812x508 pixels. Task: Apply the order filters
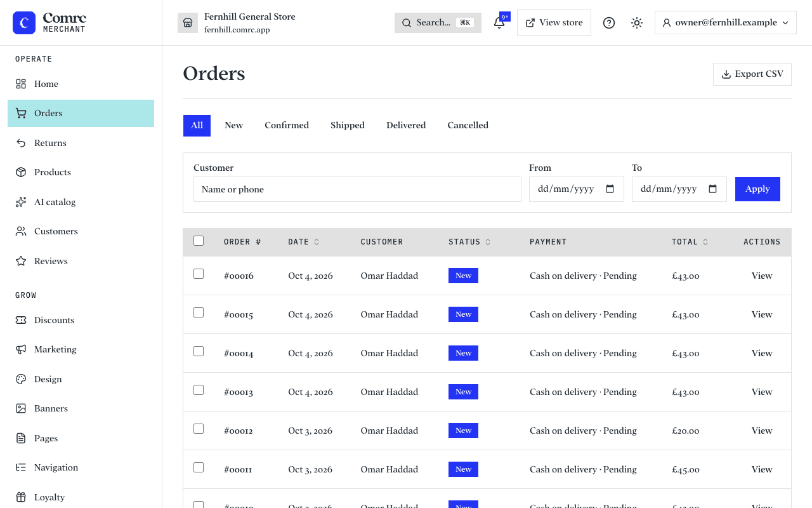[x=757, y=189]
